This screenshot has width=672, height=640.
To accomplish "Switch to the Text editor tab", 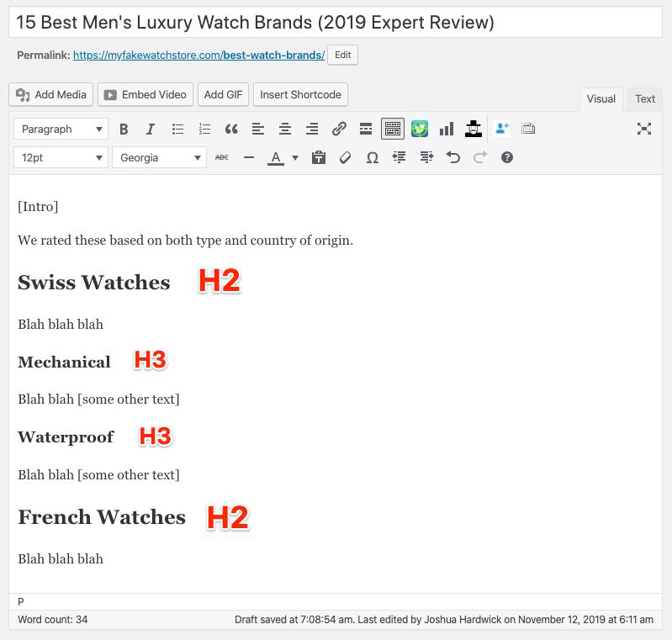I will pyautogui.click(x=644, y=99).
